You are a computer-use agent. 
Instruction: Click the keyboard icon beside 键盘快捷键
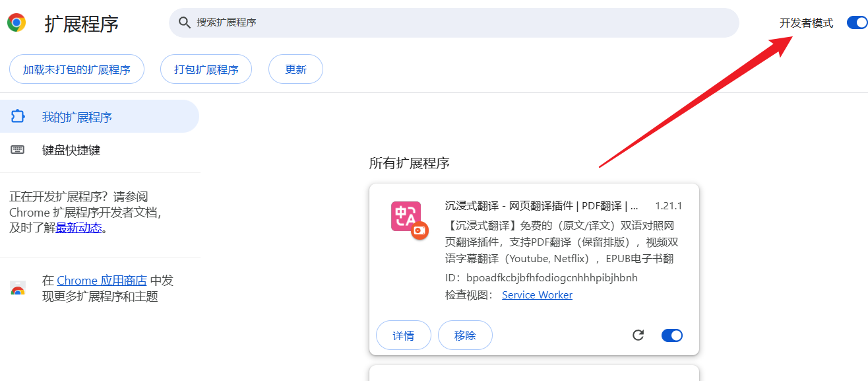[18, 150]
